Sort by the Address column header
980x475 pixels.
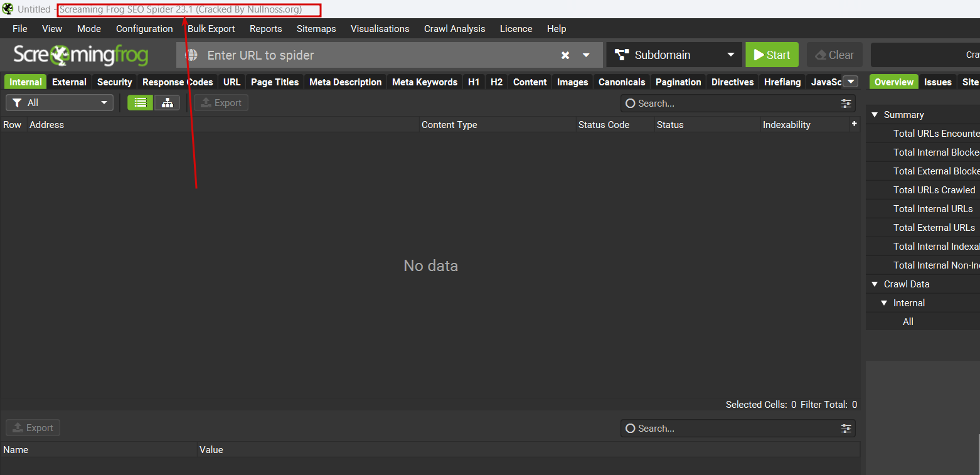(x=223, y=125)
